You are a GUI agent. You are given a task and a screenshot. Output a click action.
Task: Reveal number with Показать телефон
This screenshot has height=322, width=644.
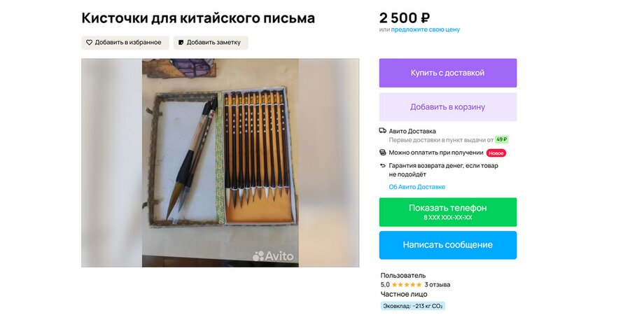point(448,212)
